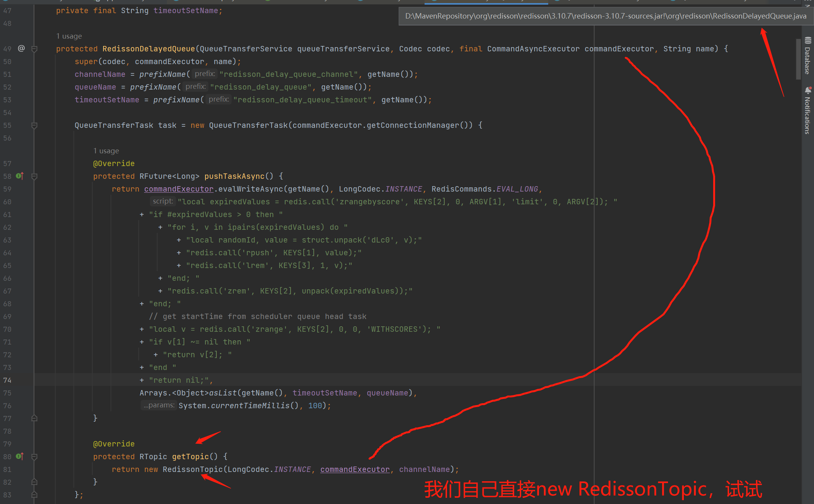Viewport: 814px width, 504px height.
Task: Click the RedissonDelayedQueue.java file path tooltip
Action: (x=606, y=16)
